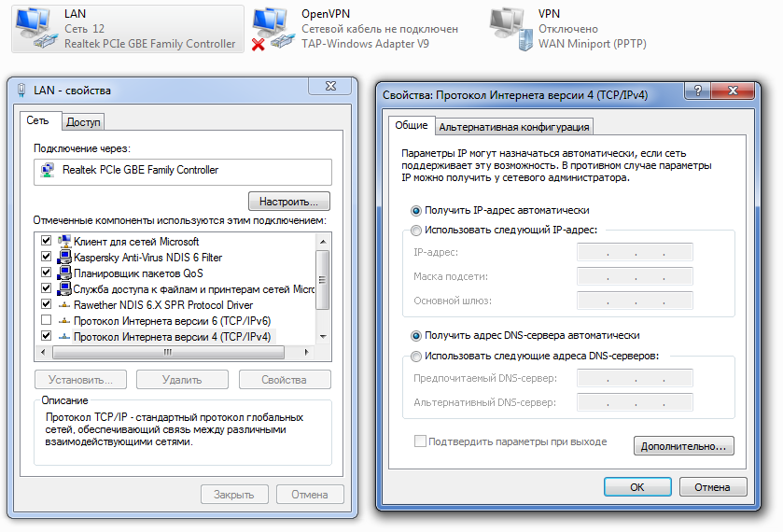
Task: Click the LAN properties window title icon
Action: pyautogui.click(x=21, y=91)
